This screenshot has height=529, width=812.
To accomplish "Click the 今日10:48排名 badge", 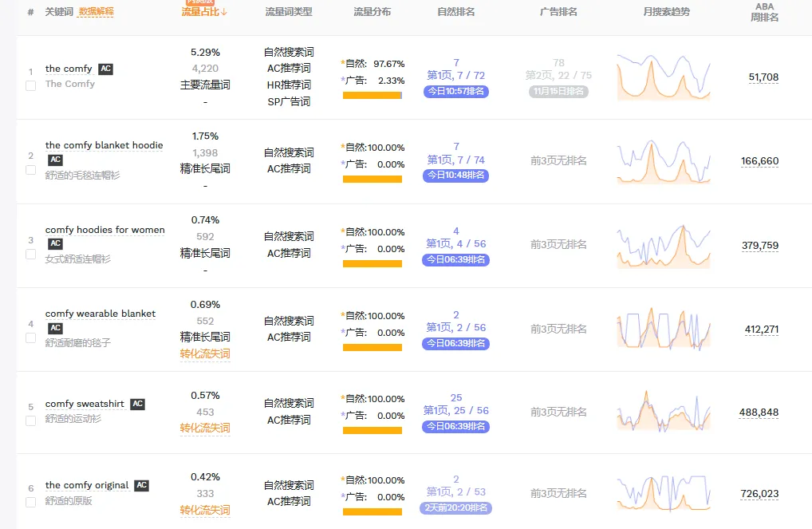I will (x=455, y=175).
